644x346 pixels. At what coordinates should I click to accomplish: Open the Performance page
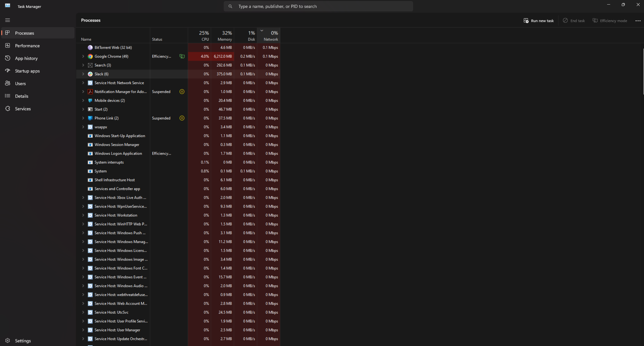38,46
